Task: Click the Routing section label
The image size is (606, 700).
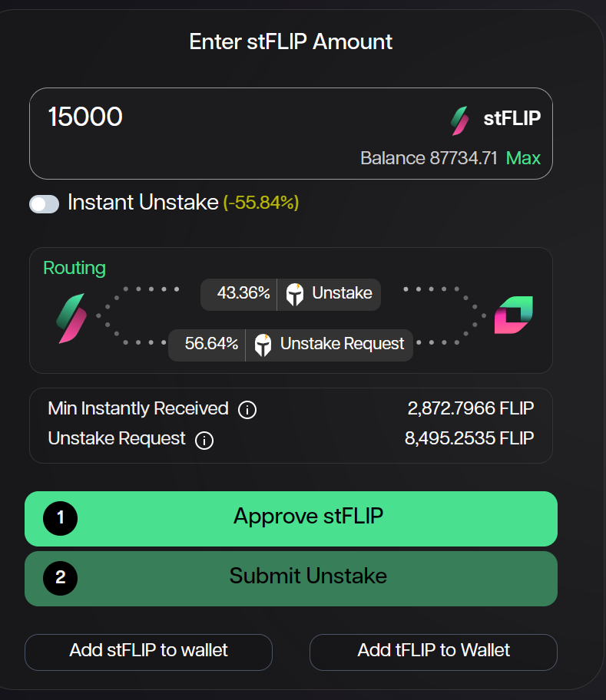Action: pyautogui.click(x=75, y=268)
